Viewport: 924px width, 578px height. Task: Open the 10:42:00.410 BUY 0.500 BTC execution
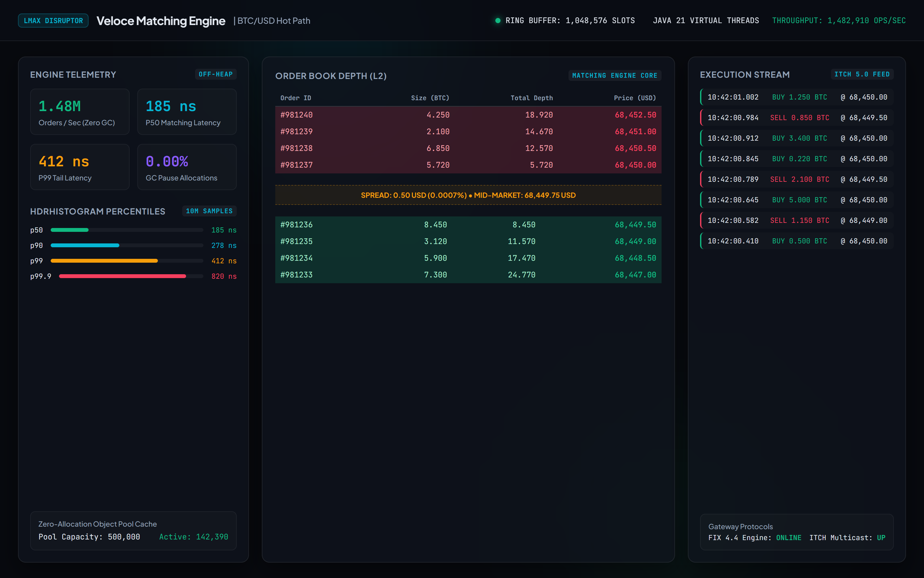tap(797, 241)
